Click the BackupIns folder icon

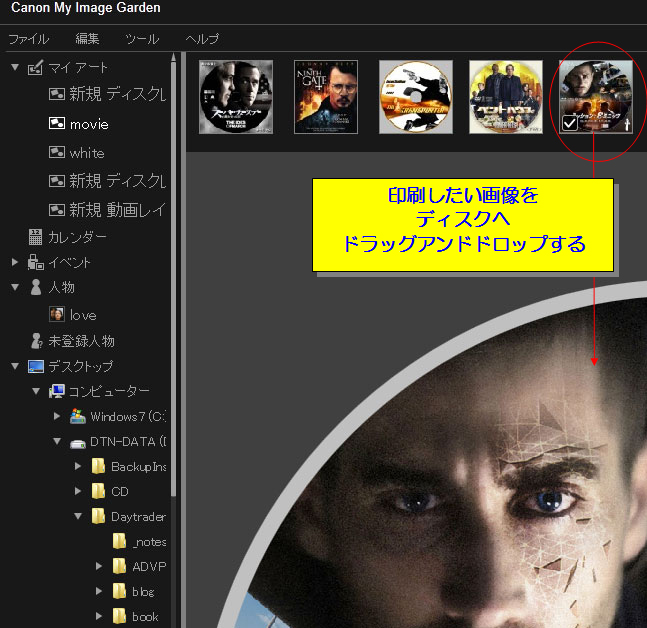pos(98,466)
